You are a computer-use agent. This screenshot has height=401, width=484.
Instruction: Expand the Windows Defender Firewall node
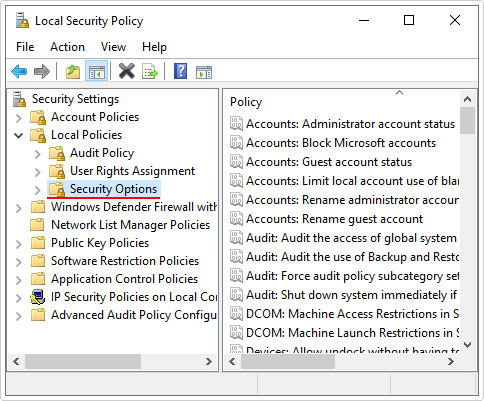pos(19,208)
